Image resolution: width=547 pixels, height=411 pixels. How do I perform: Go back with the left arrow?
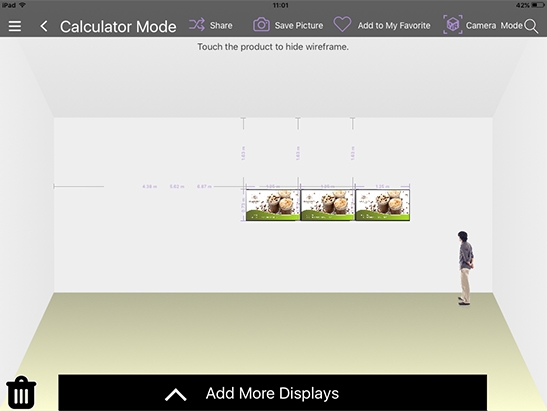point(44,26)
